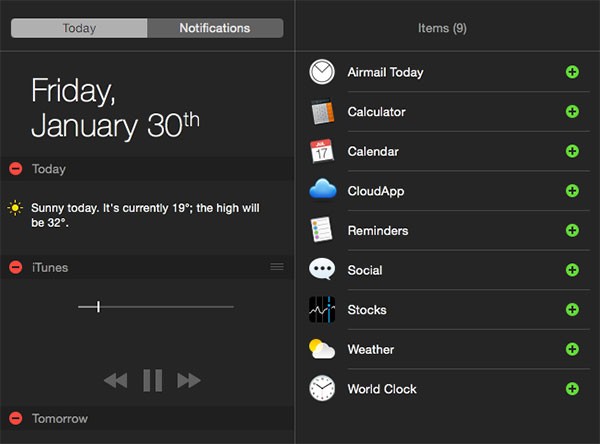
Task: Click the 'Sunny today' weather summary text
Action: [x=145, y=215]
